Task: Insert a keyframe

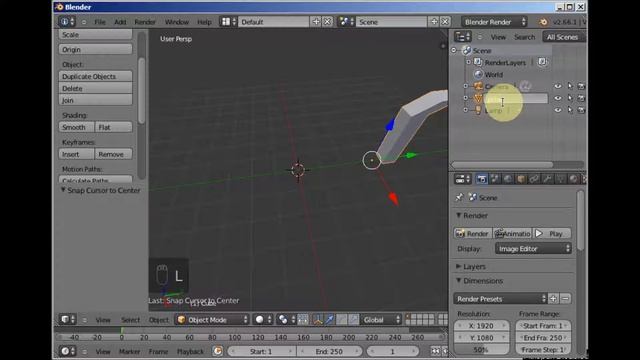Action: [77, 154]
